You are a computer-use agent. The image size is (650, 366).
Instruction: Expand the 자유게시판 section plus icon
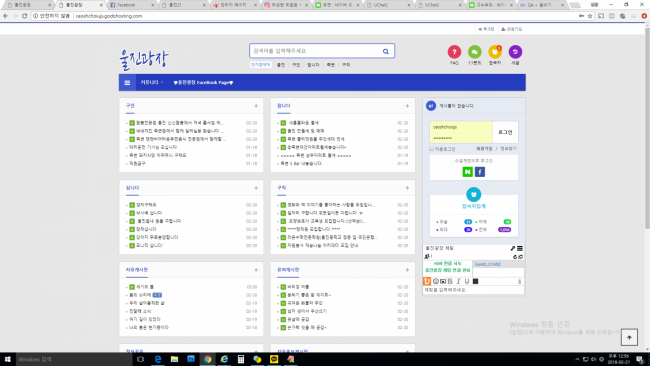[256, 270]
